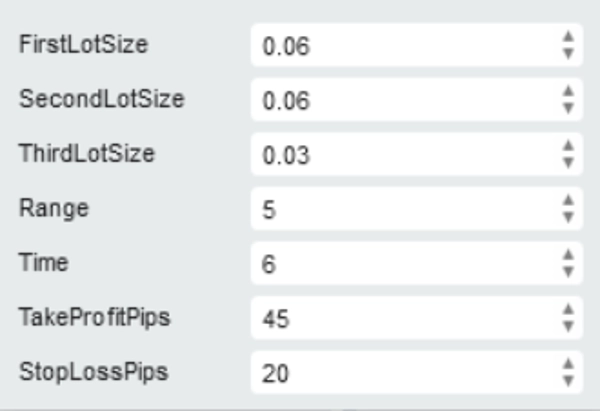The height and width of the screenshot is (411, 600).
Task: Raise ThirdLotSize with the up arrow
Action: click(x=568, y=148)
